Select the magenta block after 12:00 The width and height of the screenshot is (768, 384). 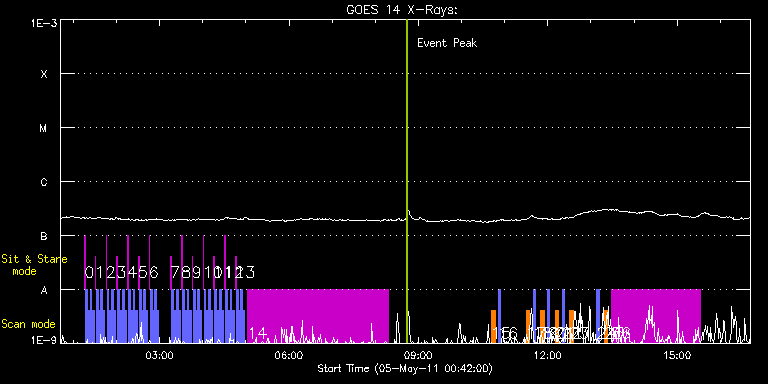tap(656, 316)
